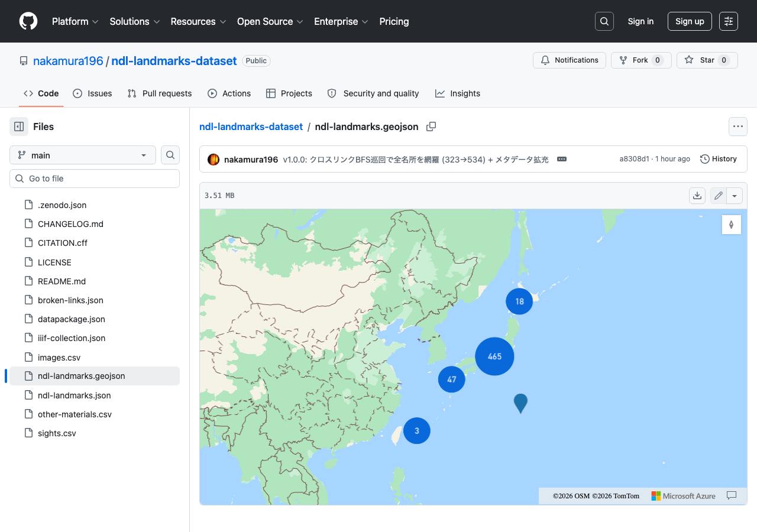Open the main branch selector
757x532 pixels.
[83, 155]
